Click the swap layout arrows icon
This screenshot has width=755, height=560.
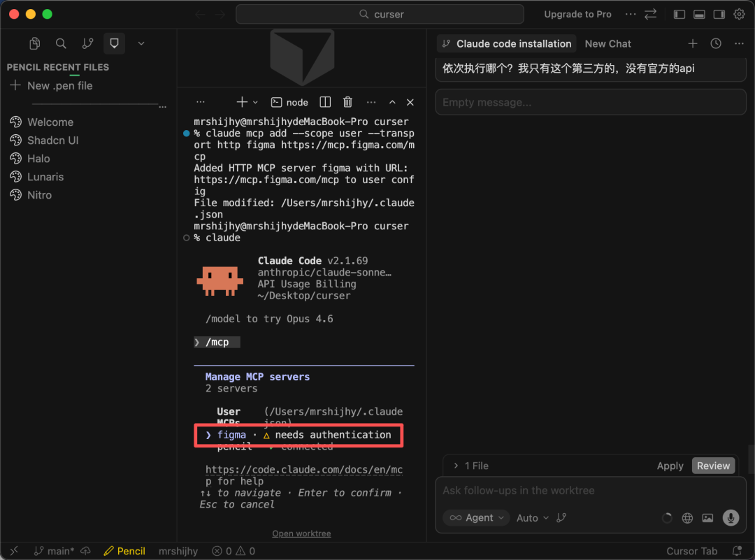point(651,14)
